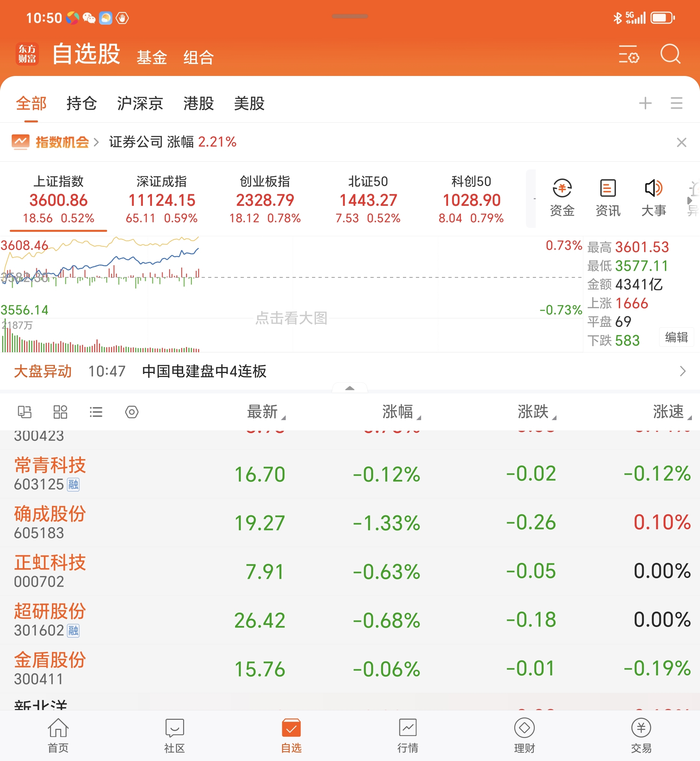Open the list settings gear icon
The image size is (700, 761).
tap(629, 54)
